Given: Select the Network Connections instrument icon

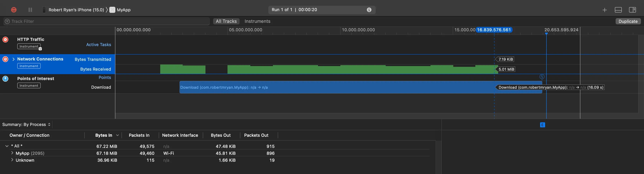Looking at the screenshot, I should [x=5, y=59].
